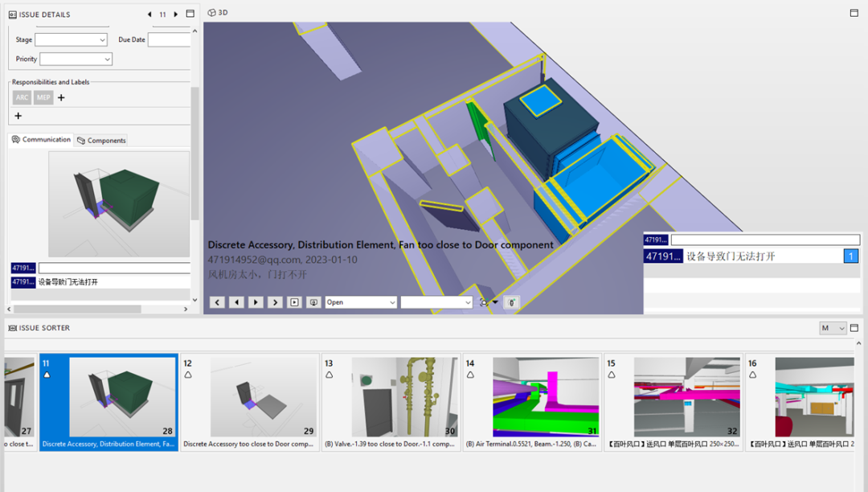Click the Due Date field
The image size is (868, 492).
coord(169,40)
